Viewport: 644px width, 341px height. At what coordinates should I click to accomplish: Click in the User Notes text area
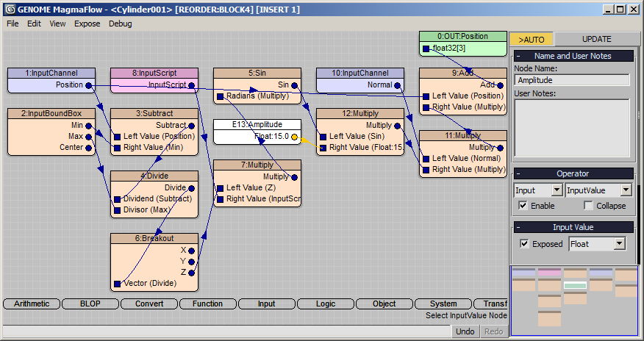[x=572, y=128]
